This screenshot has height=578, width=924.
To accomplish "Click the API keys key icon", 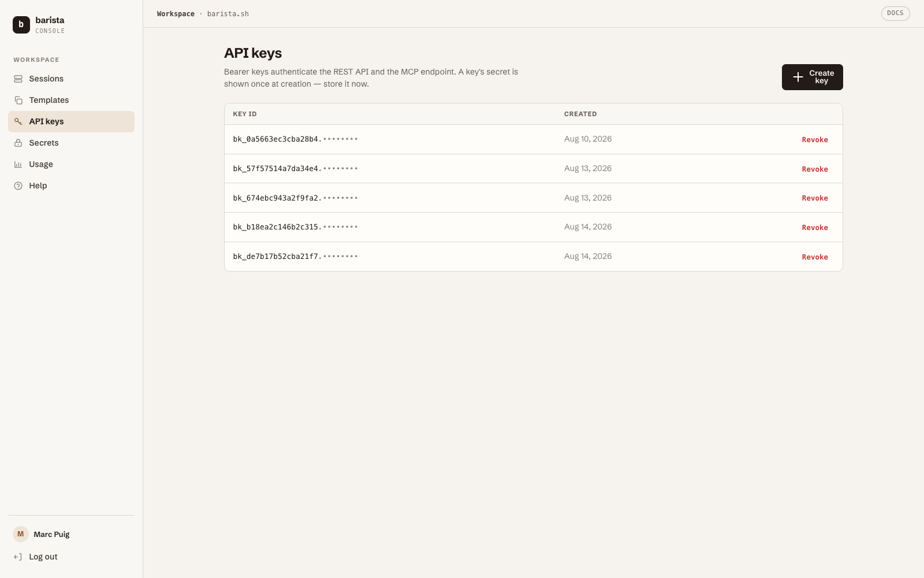I will 18,121.
